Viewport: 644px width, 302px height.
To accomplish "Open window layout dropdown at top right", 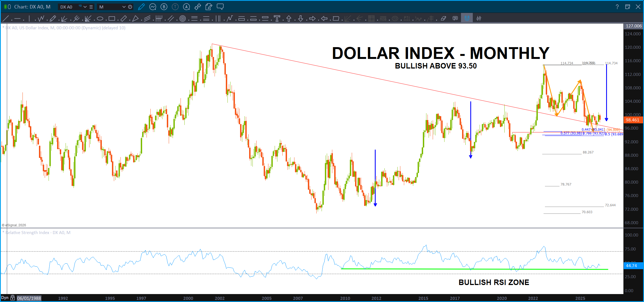I will pos(628,7).
